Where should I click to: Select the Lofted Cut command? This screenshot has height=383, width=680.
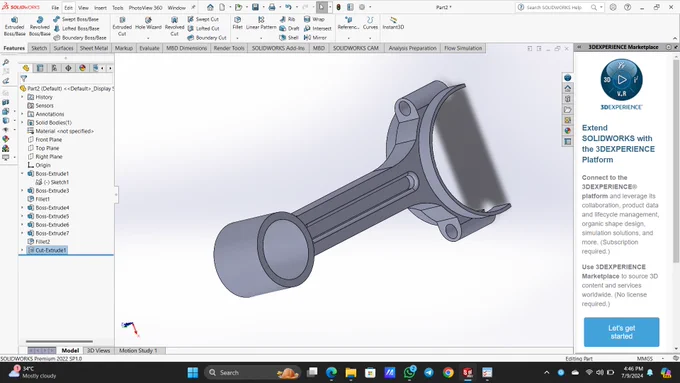coord(203,28)
